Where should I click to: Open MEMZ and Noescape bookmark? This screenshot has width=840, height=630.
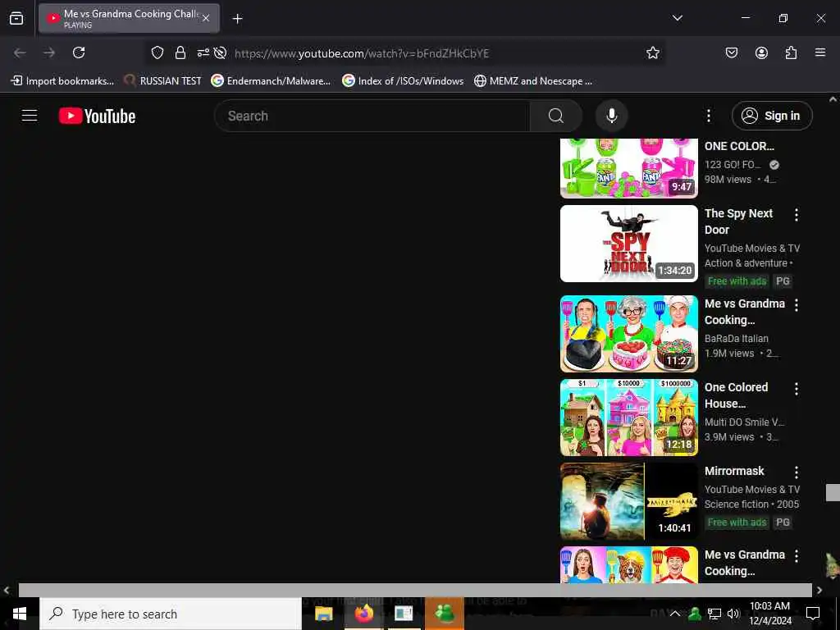(533, 81)
